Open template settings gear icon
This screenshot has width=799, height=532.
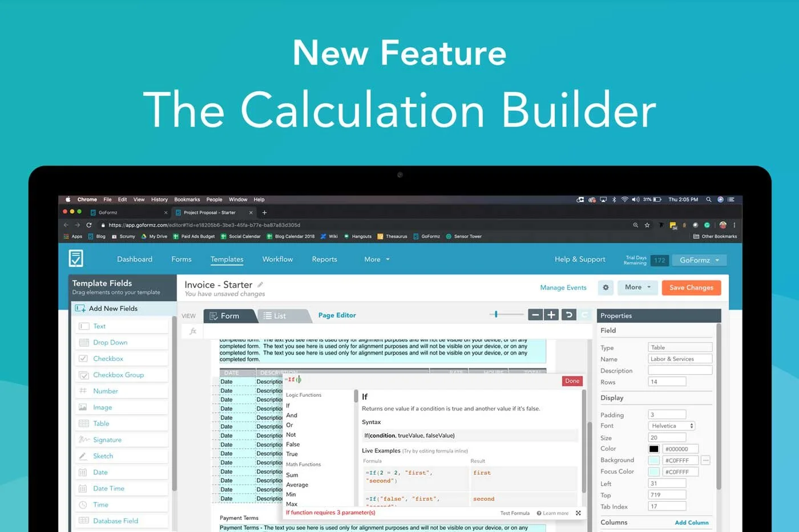(606, 287)
